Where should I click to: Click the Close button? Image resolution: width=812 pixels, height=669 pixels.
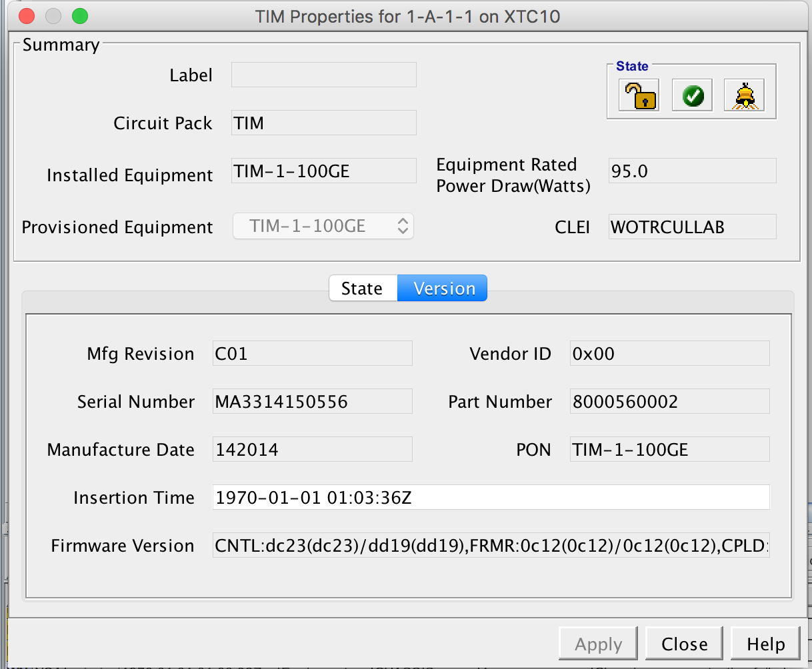[x=684, y=644]
